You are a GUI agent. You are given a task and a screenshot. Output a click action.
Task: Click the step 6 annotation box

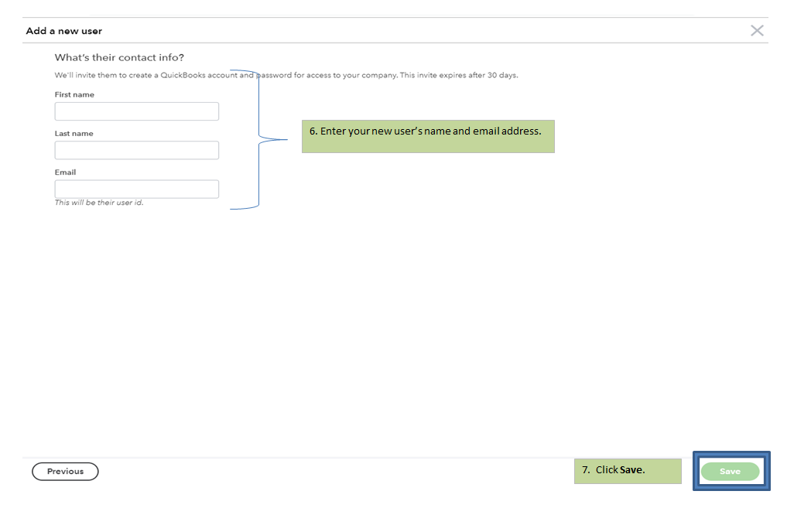point(428,135)
